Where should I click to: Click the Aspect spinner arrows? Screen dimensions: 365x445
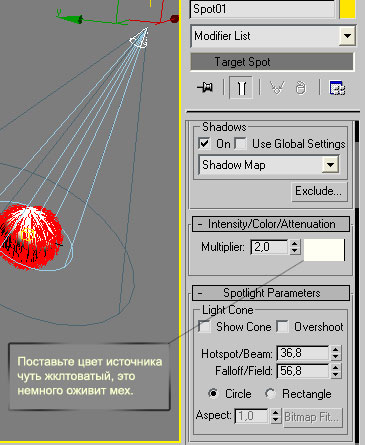(275, 416)
